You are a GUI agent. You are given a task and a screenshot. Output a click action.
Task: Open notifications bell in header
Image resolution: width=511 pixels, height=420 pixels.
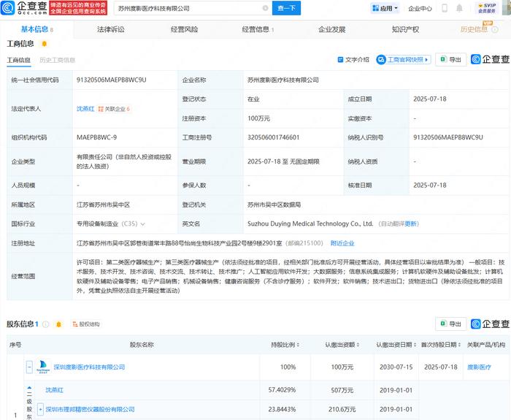point(459,8)
